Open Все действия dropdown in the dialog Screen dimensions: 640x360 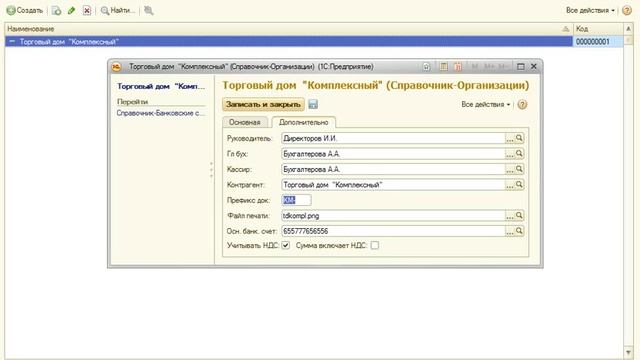(486, 104)
